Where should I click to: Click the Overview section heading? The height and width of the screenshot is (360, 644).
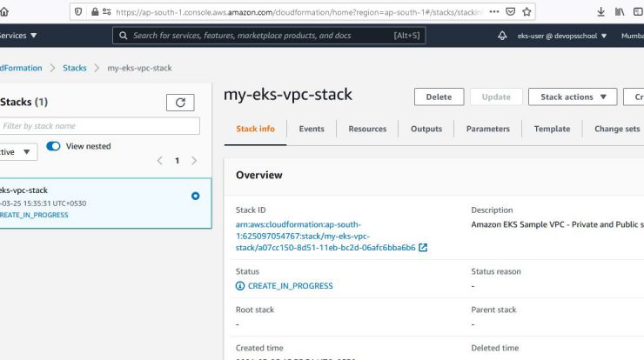tap(259, 175)
